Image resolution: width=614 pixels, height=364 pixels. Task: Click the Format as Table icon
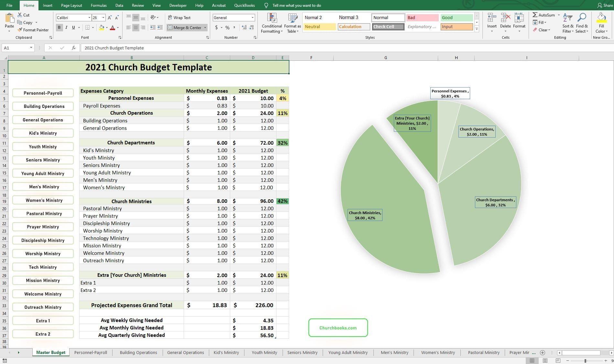tap(292, 18)
